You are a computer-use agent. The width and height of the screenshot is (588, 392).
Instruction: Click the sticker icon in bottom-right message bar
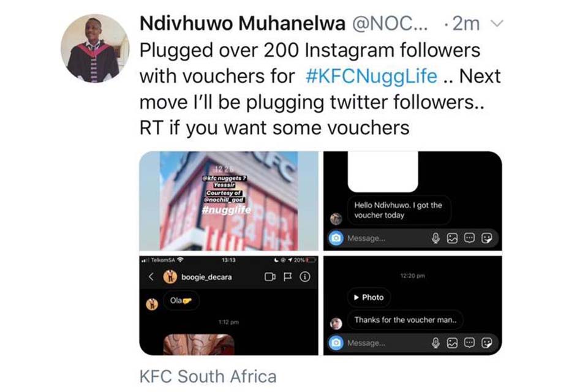(487, 343)
